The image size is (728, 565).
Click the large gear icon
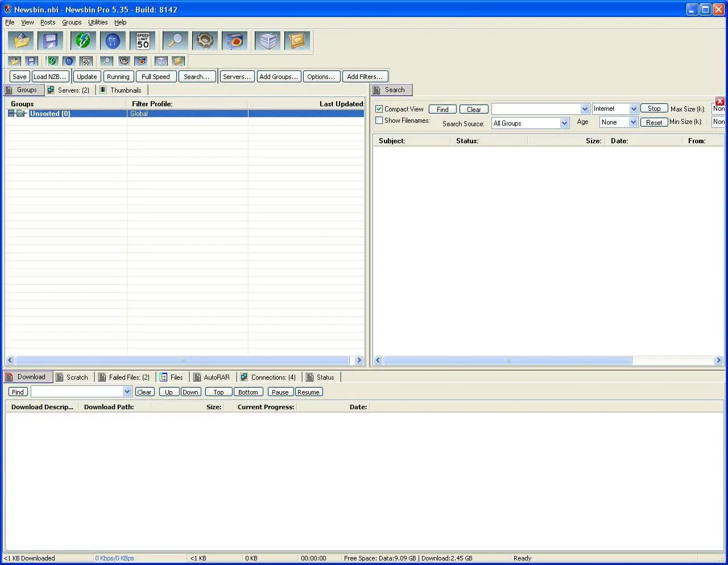205,41
